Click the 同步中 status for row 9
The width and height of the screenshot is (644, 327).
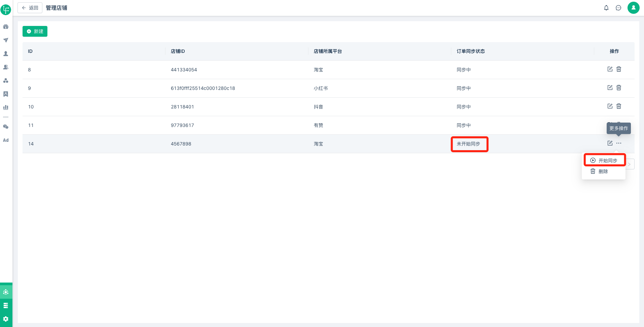click(x=464, y=88)
